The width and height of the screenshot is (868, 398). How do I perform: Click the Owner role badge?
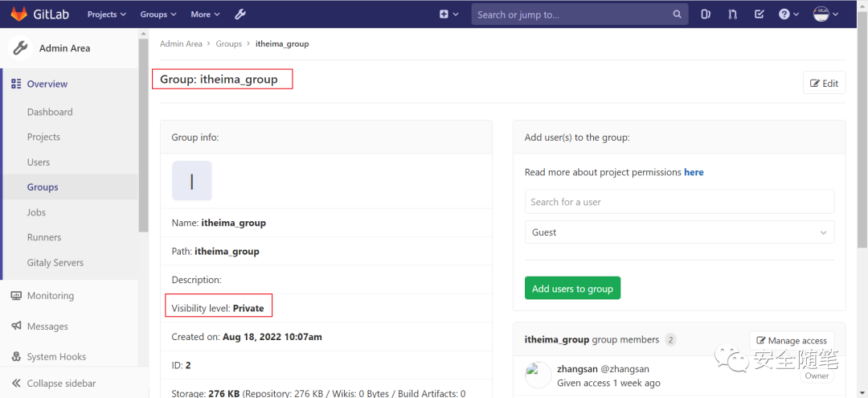[817, 375]
